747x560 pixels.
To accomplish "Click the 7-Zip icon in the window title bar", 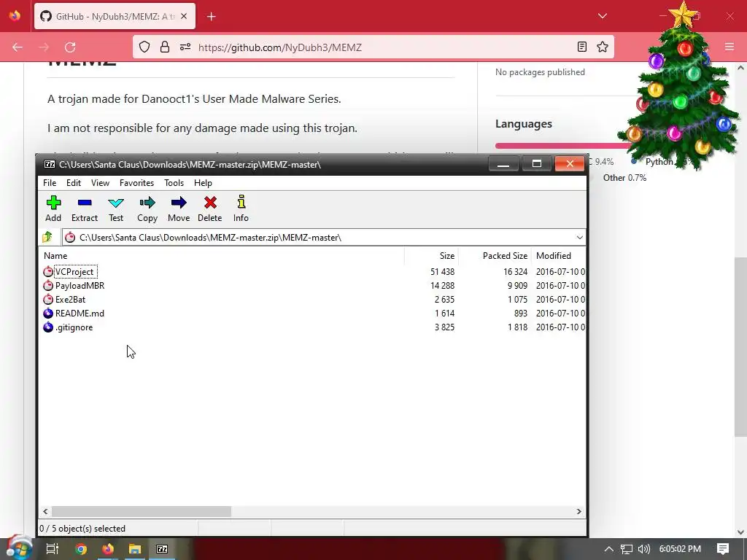I will (x=49, y=164).
